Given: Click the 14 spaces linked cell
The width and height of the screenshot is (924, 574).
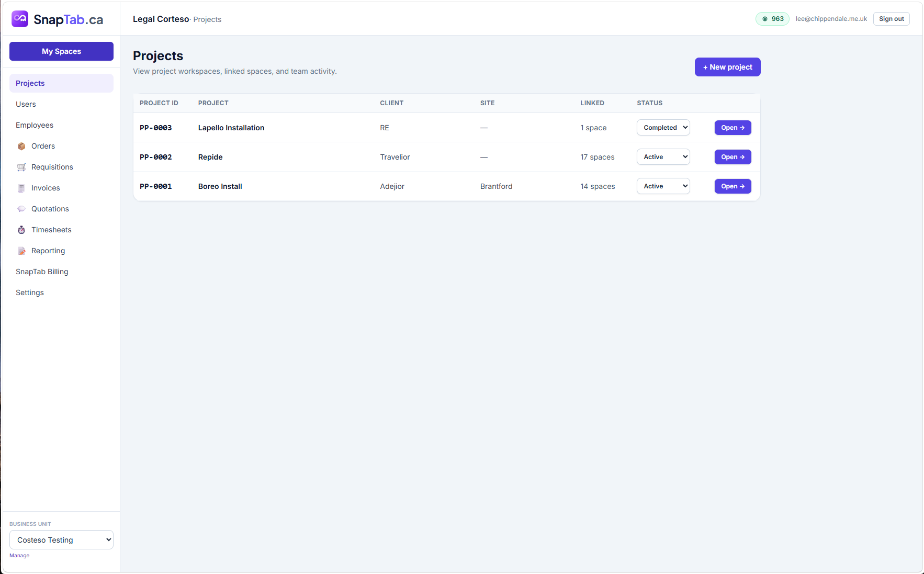Looking at the screenshot, I should 598,186.
